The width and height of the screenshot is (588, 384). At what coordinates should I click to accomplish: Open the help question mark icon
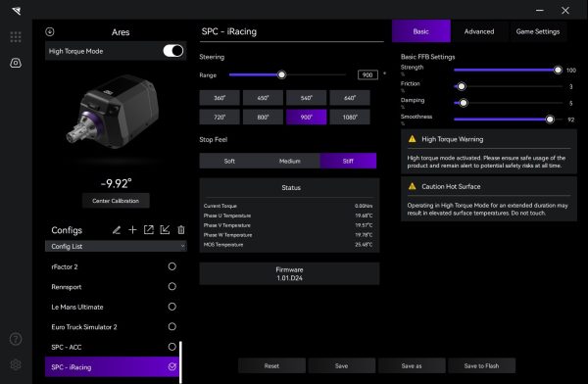(x=16, y=339)
